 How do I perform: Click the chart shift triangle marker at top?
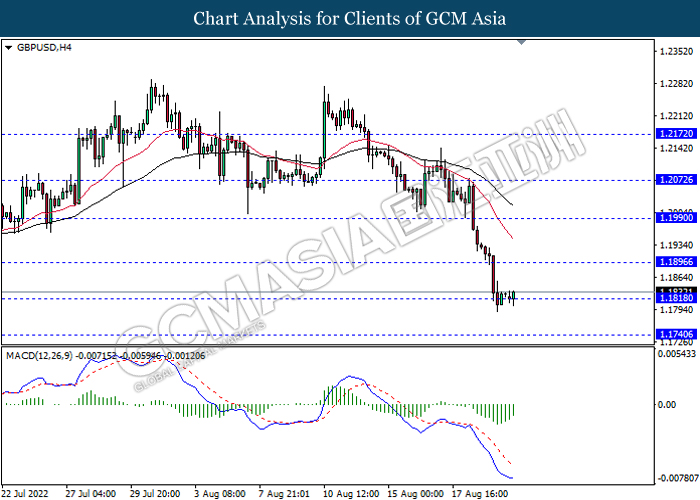tap(521, 42)
